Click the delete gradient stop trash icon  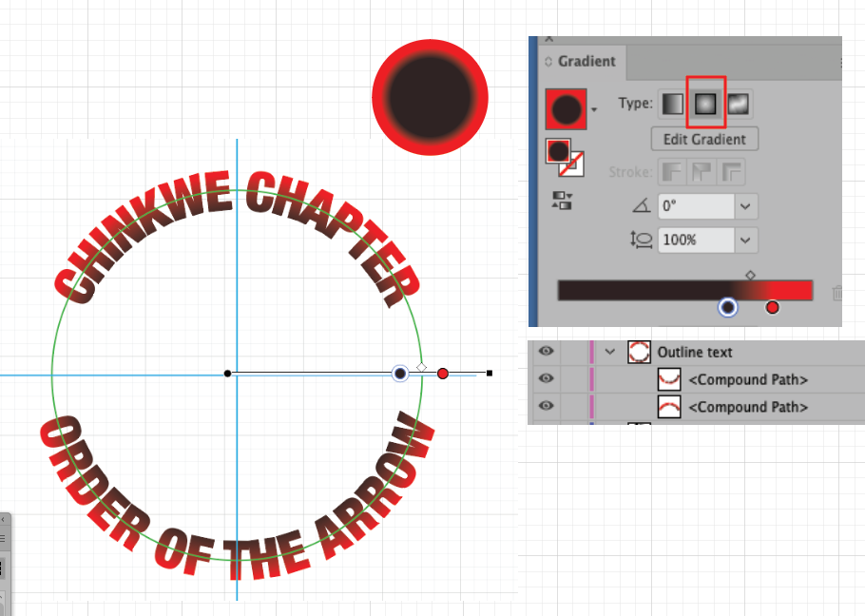pyautogui.click(x=837, y=293)
